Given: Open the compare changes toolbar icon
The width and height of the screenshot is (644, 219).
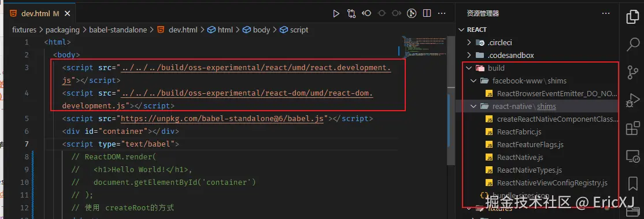Looking at the screenshot, I should click(351, 13).
